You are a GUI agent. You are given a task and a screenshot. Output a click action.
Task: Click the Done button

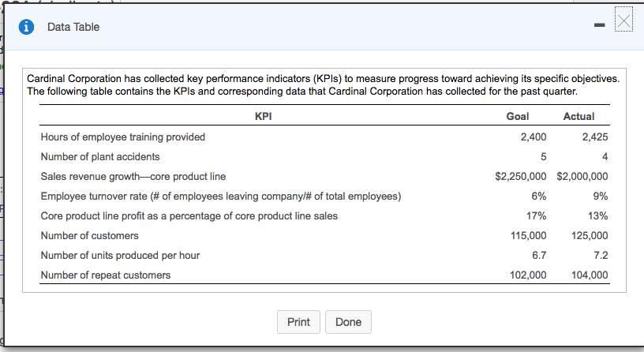(x=348, y=322)
